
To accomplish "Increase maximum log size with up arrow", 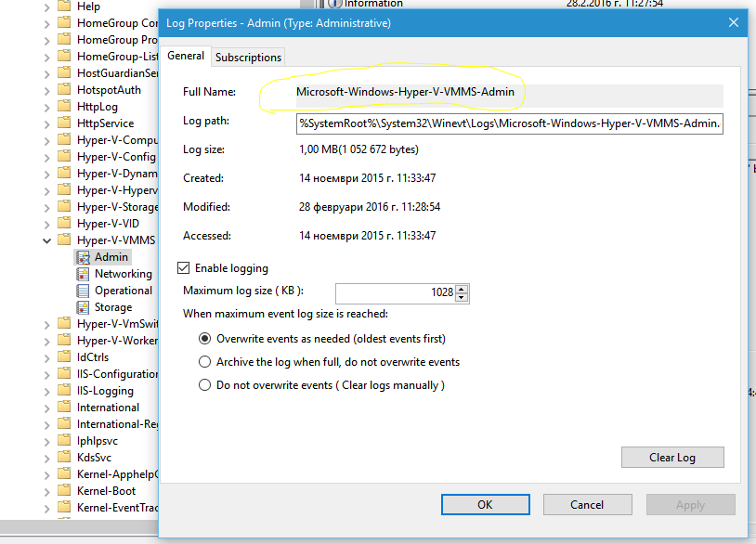I will 463,289.
